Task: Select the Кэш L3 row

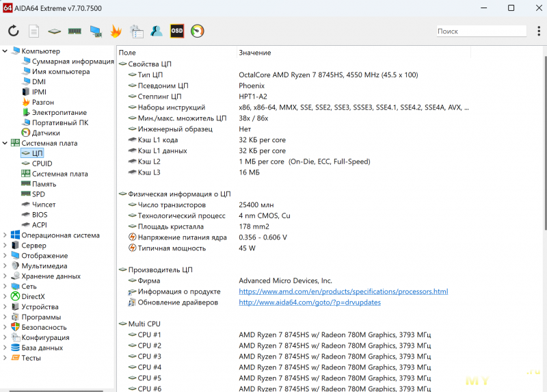Action: [194, 172]
